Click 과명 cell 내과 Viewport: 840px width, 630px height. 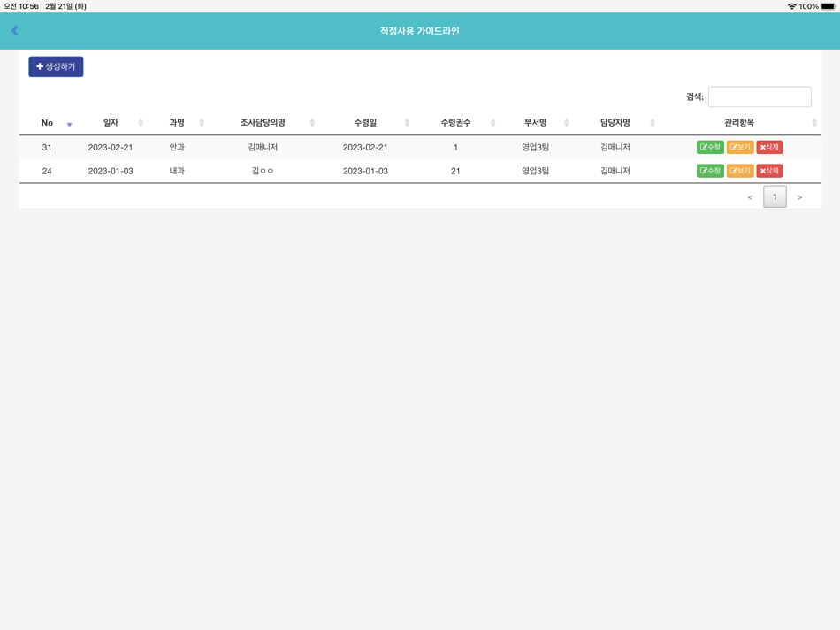coord(177,171)
